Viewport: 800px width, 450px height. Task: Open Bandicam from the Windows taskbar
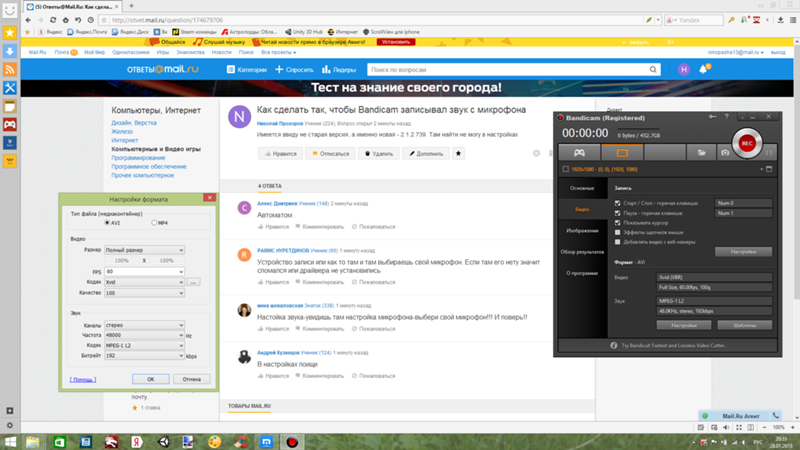292,442
